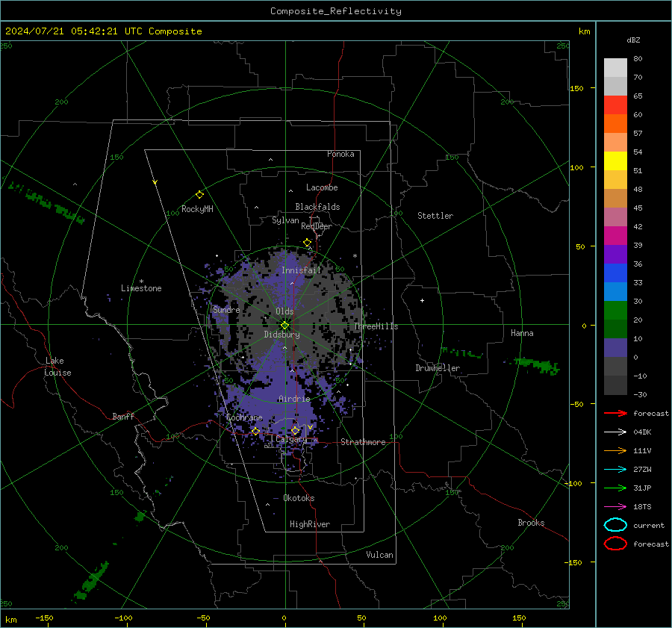The image size is (672, 628).
Task: Click the cyan 'current' ellipse legend icon
Action: [615, 525]
